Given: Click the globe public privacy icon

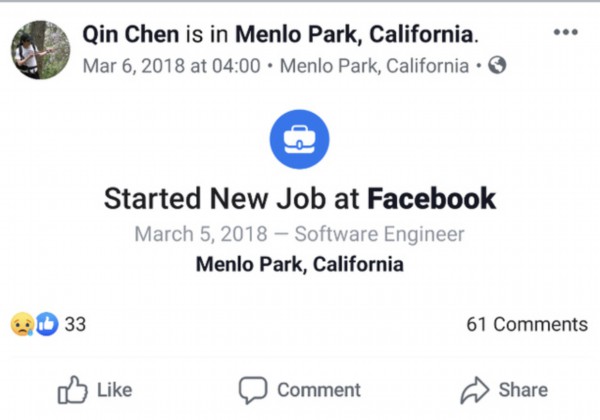Looking at the screenshot, I should [497, 66].
